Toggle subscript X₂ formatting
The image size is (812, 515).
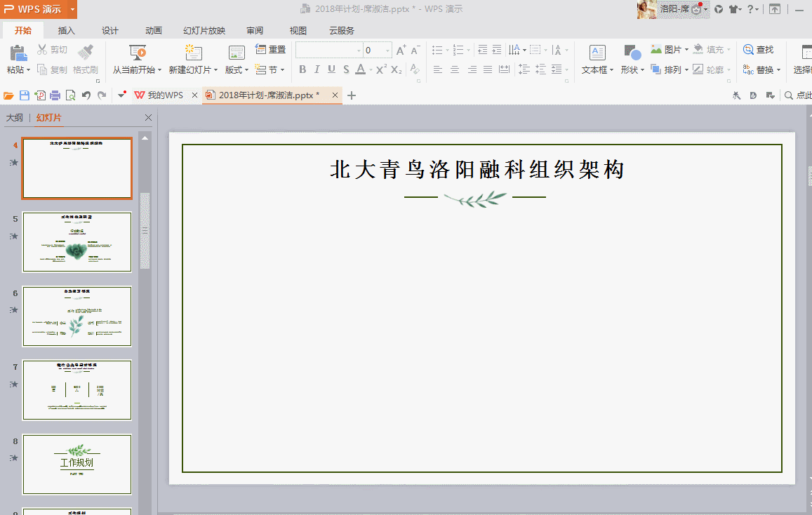(396, 69)
